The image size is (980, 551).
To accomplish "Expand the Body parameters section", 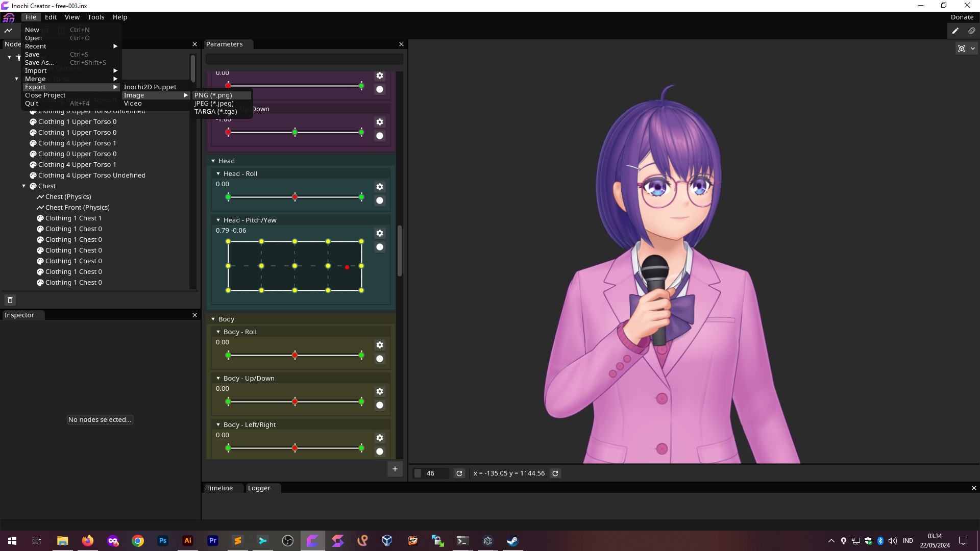I will pyautogui.click(x=213, y=319).
